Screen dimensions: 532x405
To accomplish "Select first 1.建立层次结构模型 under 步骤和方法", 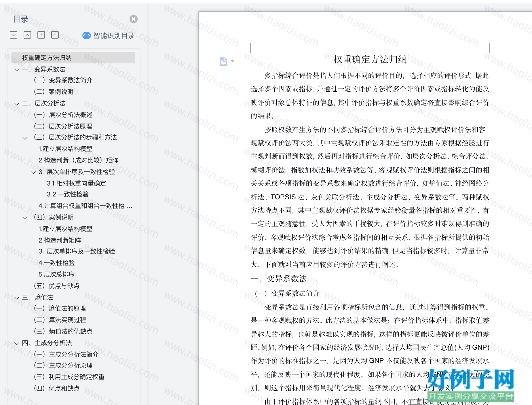I will [65, 149].
